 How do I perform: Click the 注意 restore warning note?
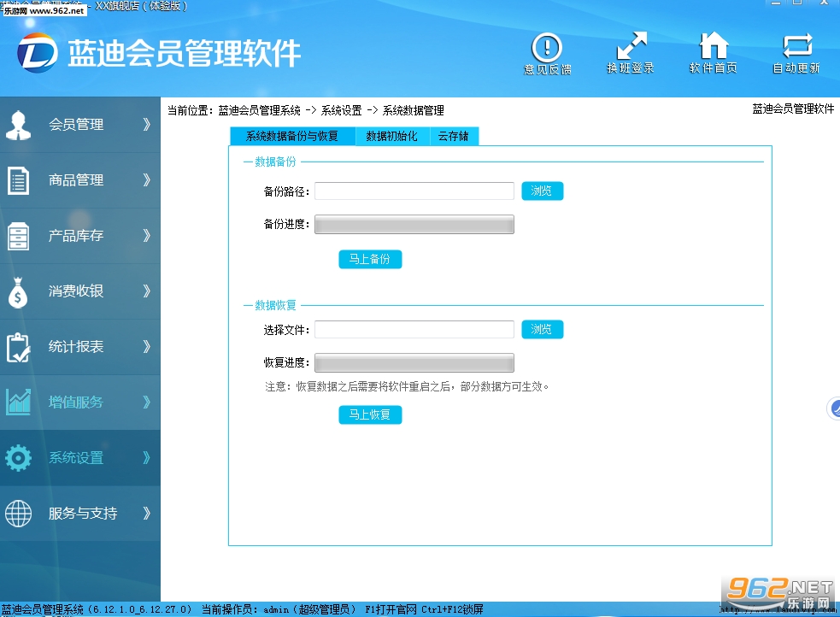[407, 387]
